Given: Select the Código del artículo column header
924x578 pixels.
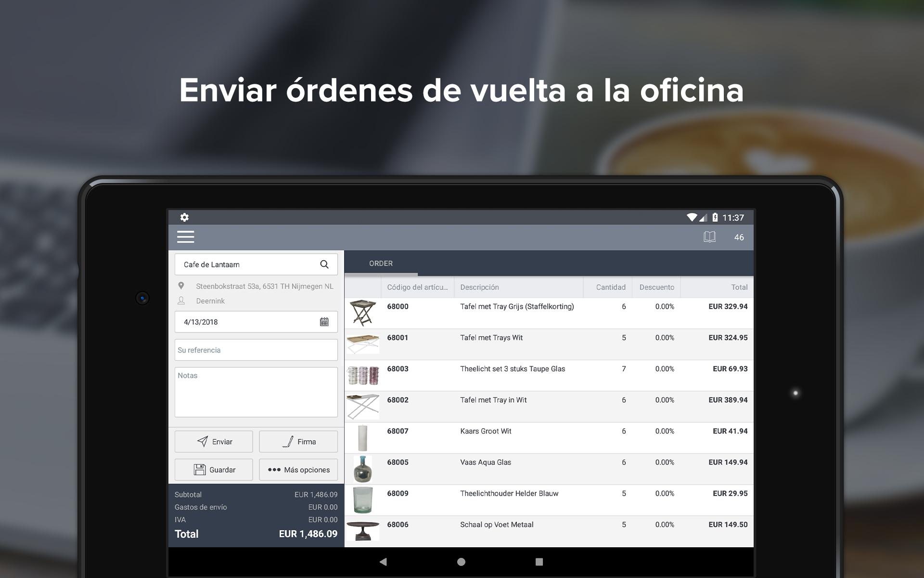Looking at the screenshot, I should (417, 287).
